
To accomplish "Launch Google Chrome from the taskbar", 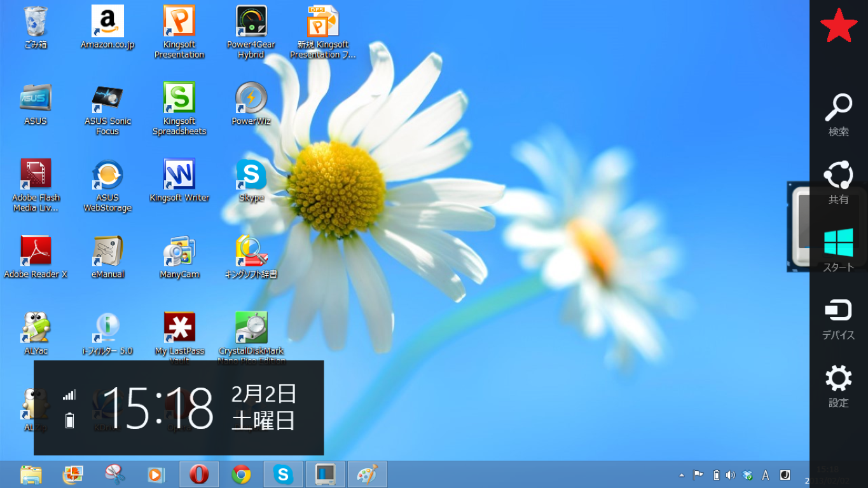I will coord(241,475).
